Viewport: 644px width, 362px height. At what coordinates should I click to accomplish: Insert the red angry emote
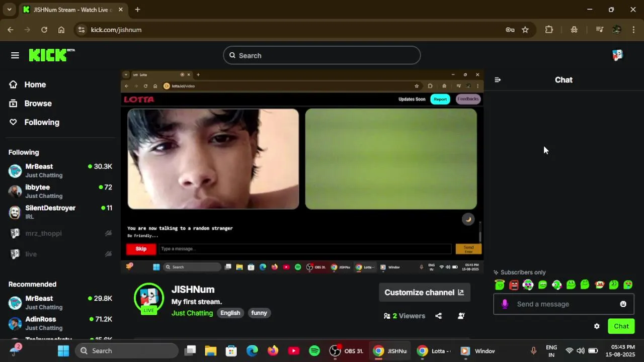(x=514, y=285)
